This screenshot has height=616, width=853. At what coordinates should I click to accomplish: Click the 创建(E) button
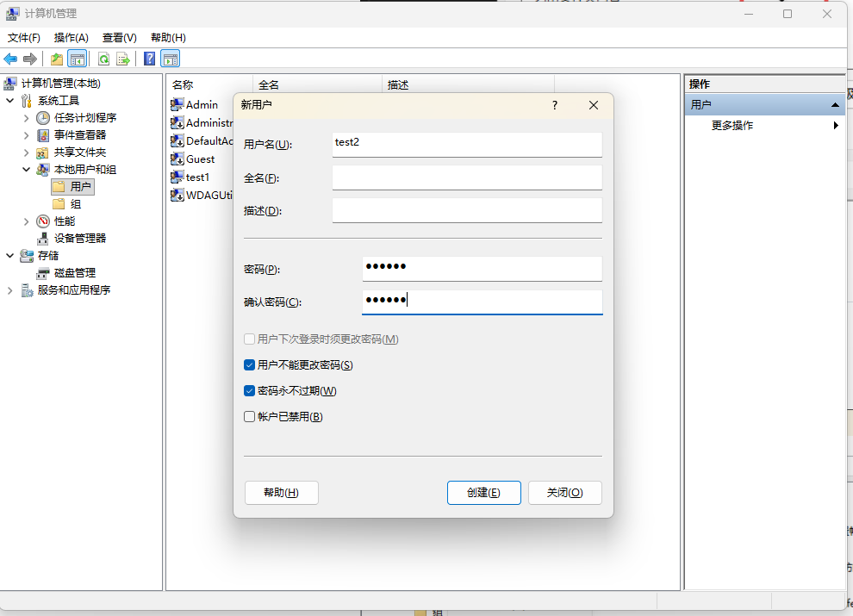483,493
